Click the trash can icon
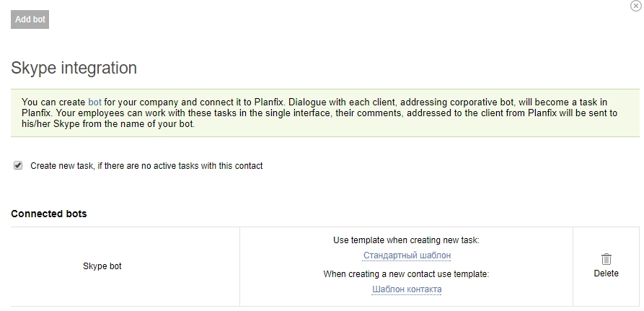This screenshot has width=644, height=311. point(606,259)
